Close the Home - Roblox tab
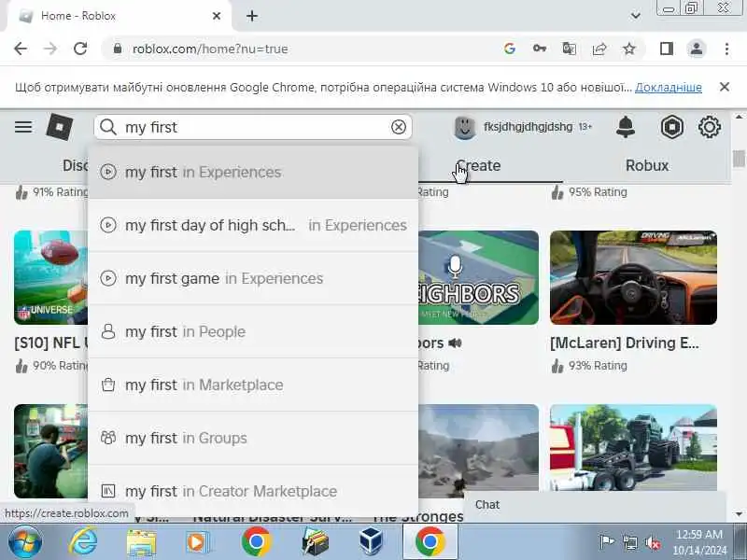 pyautogui.click(x=217, y=16)
